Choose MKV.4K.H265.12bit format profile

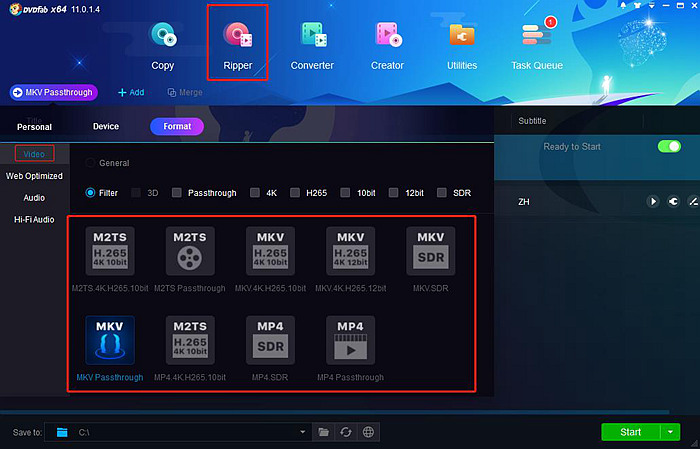(350, 260)
